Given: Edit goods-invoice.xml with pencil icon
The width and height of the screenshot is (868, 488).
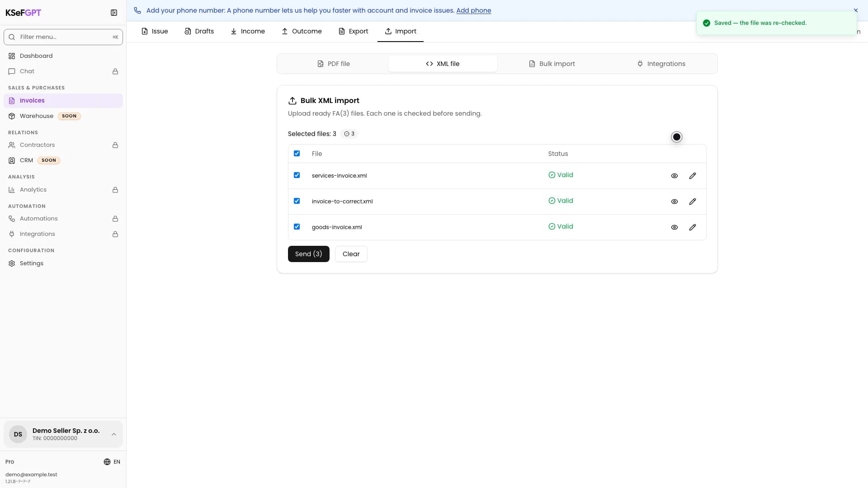Looking at the screenshot, I should 693,227.
